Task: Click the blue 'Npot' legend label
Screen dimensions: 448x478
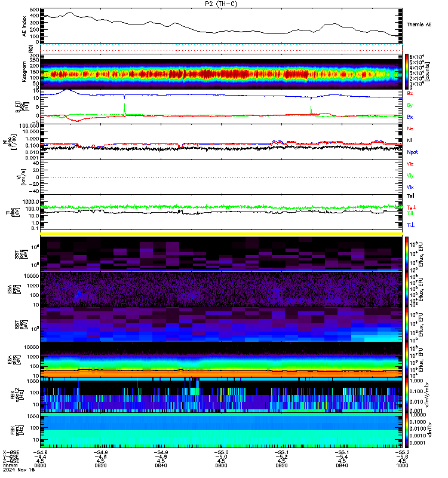Action: pos(412,152)
